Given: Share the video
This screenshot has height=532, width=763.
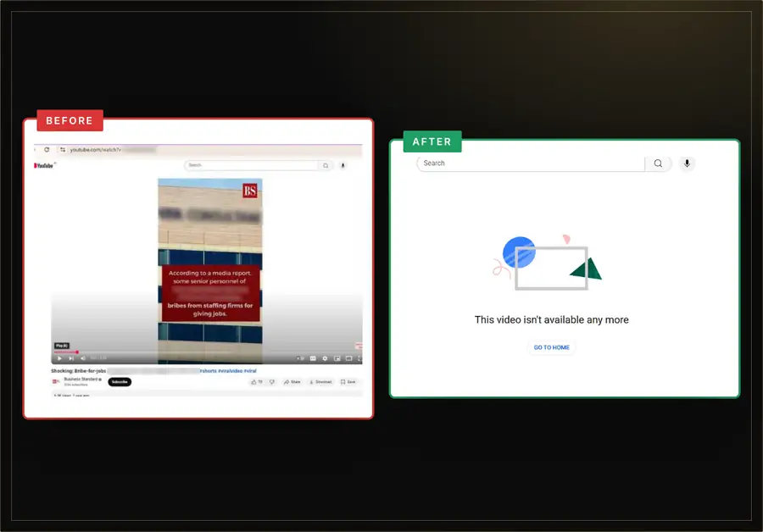Looking at the screenshot, I should click(292, 382).
